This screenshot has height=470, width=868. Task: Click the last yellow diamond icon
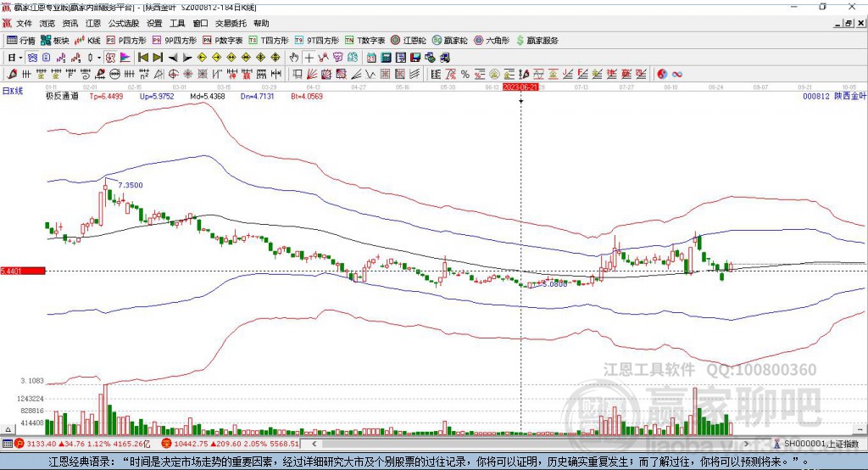[275, 58]
